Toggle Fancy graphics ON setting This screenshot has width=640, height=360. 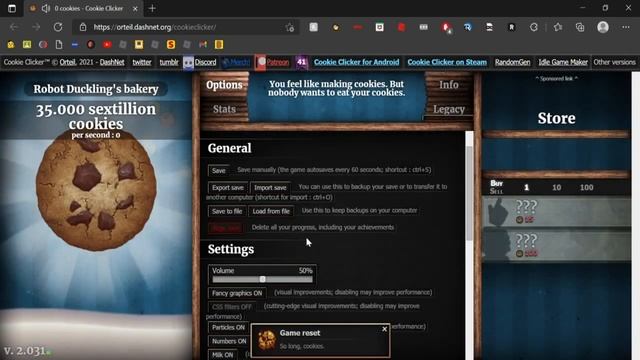237,293
